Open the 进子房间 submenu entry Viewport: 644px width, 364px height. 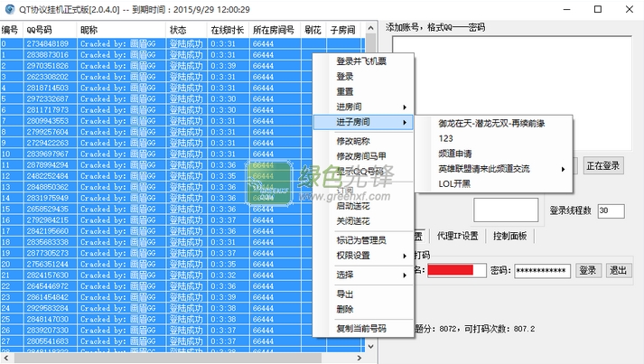pyautogui.click(x=363, y=122)
